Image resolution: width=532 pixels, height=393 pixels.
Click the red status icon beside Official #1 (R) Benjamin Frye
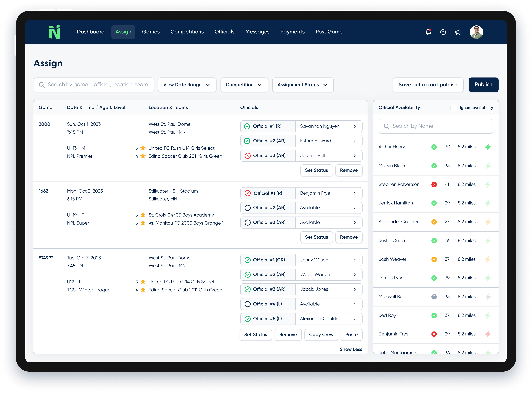(248, 193)
